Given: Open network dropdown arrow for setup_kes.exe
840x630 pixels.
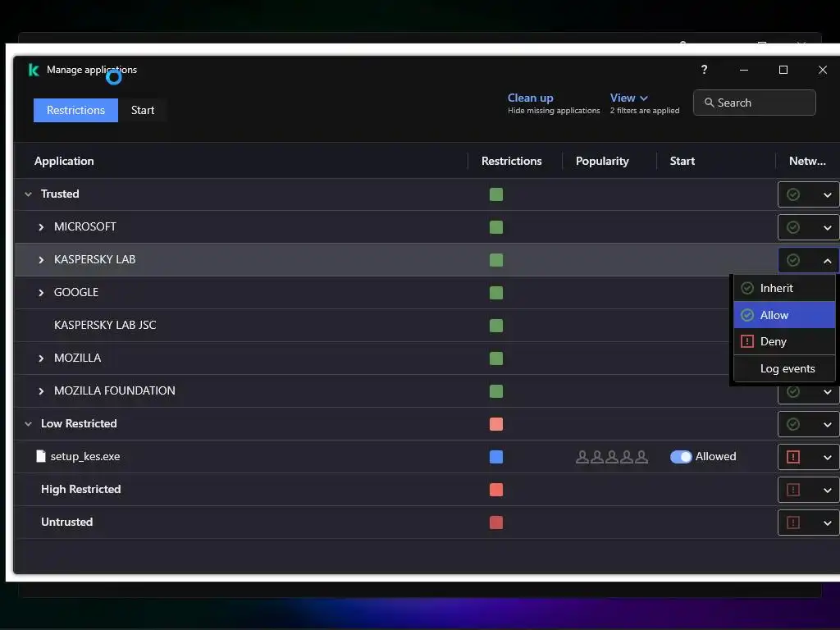Looking at the screenshot, I should coord(827,458).
